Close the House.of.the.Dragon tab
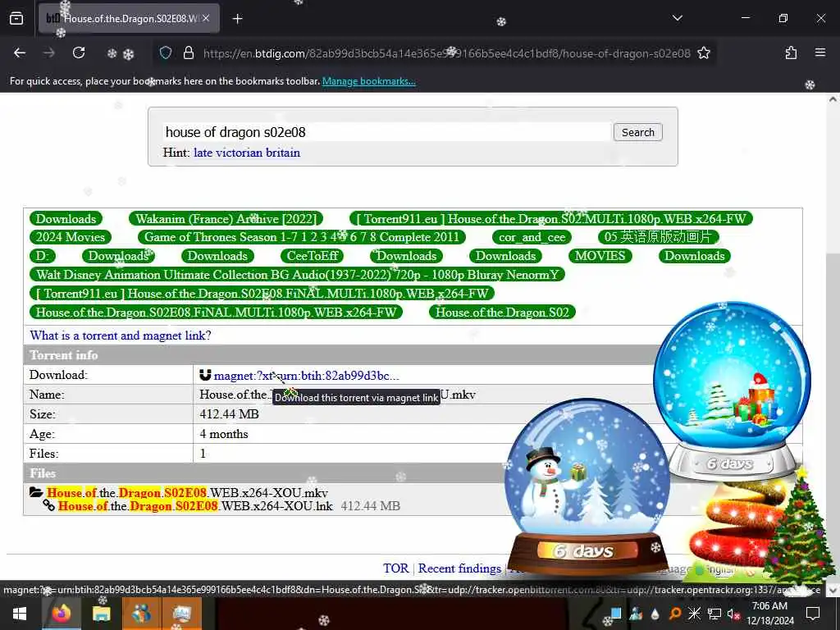 tap(206, 18)
